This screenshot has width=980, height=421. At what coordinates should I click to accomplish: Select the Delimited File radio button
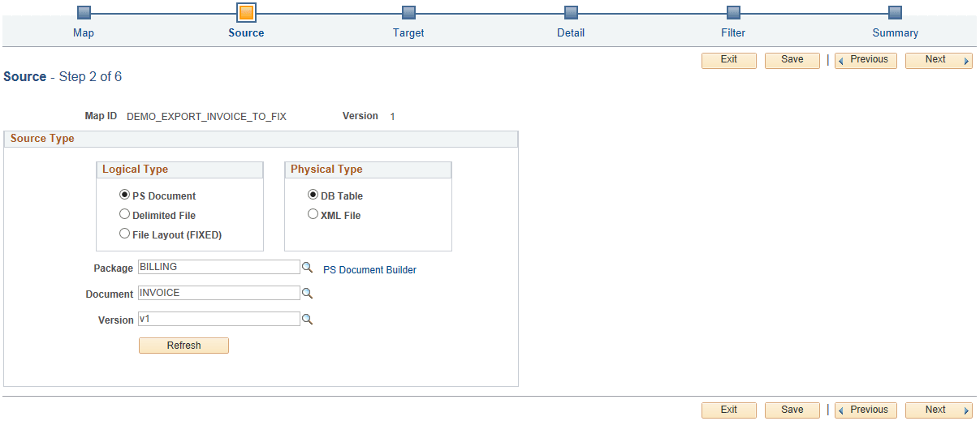coord(124,214)
